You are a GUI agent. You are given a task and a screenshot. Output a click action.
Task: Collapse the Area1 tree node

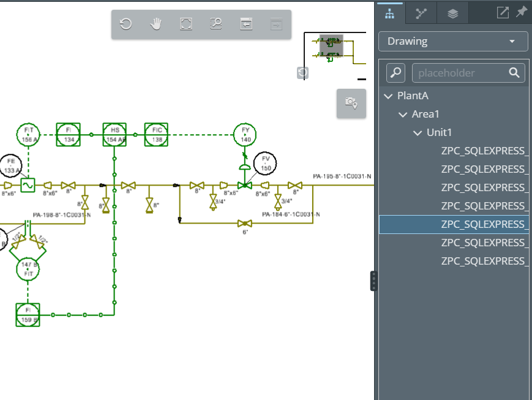pos(402,115)
